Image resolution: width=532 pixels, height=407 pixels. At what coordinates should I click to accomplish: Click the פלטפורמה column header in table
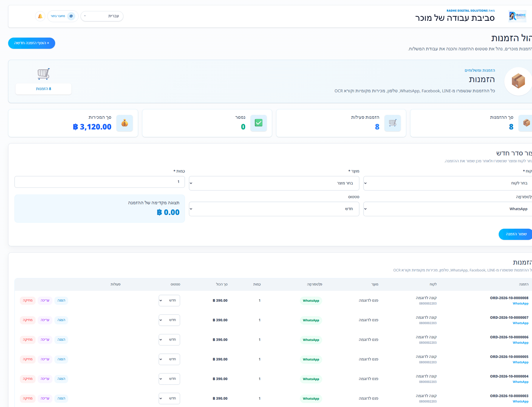coord(314,284)
